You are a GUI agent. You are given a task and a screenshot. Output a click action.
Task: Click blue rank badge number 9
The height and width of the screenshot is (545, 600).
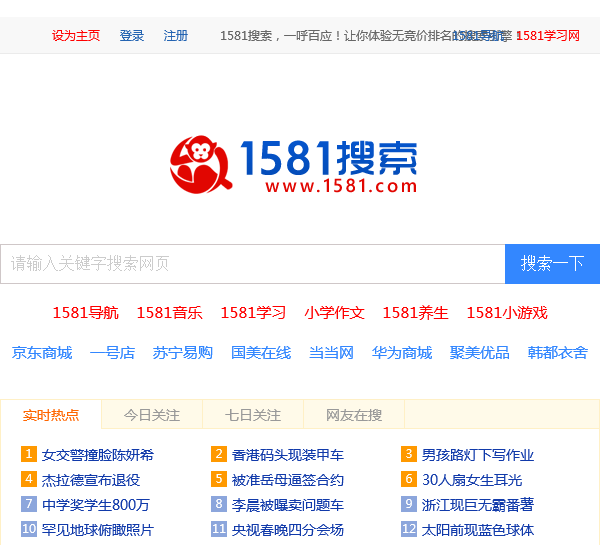click(x=409, y=504)
